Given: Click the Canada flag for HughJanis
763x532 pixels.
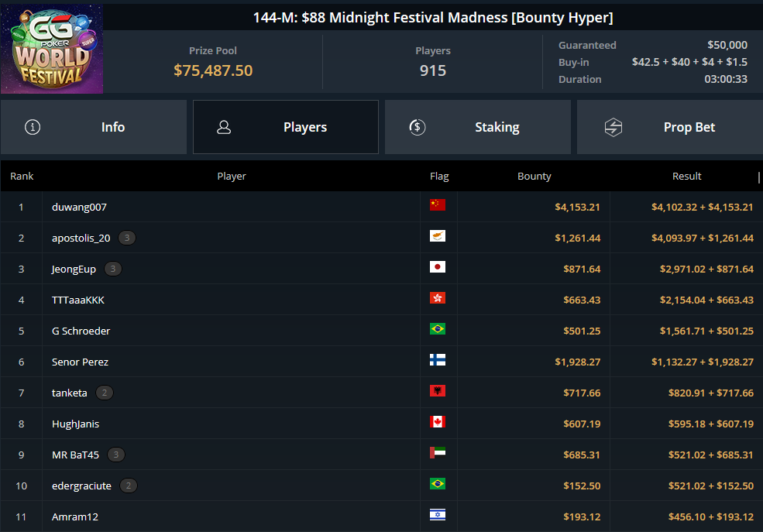Looking at the screenshot, I should click(438, 421).
